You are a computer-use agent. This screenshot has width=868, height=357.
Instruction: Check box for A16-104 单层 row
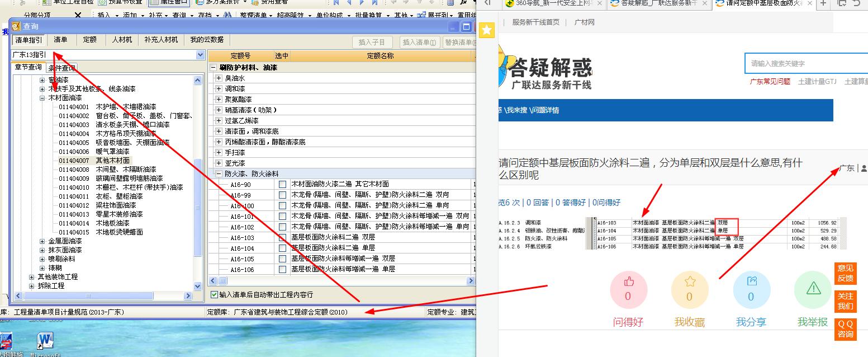(x=282, y=248)
